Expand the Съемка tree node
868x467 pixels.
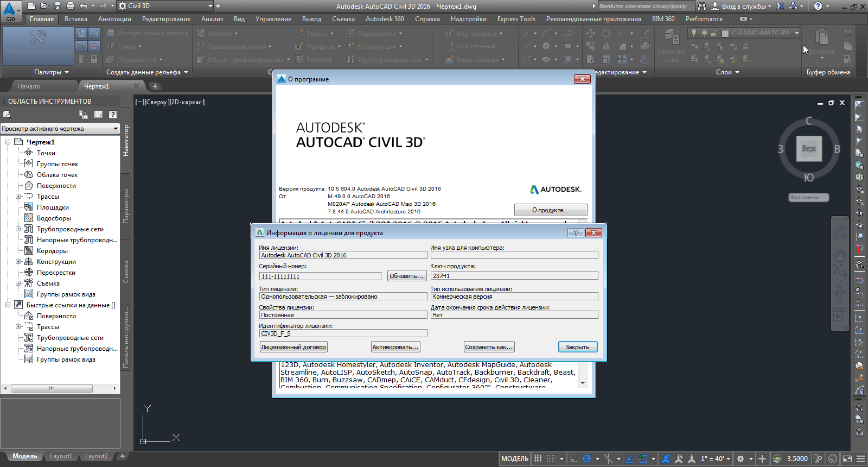point(18,283)
